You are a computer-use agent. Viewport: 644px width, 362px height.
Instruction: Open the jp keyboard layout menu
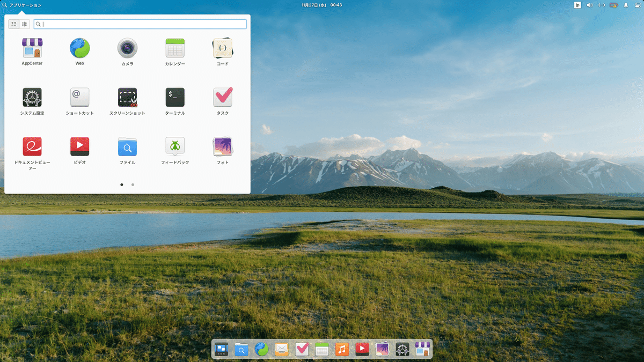point(577,5)
